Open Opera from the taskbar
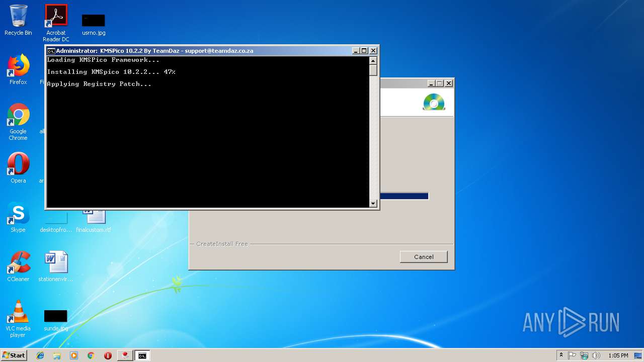This screenshot has height=362, width=644. tap(108, 355)
